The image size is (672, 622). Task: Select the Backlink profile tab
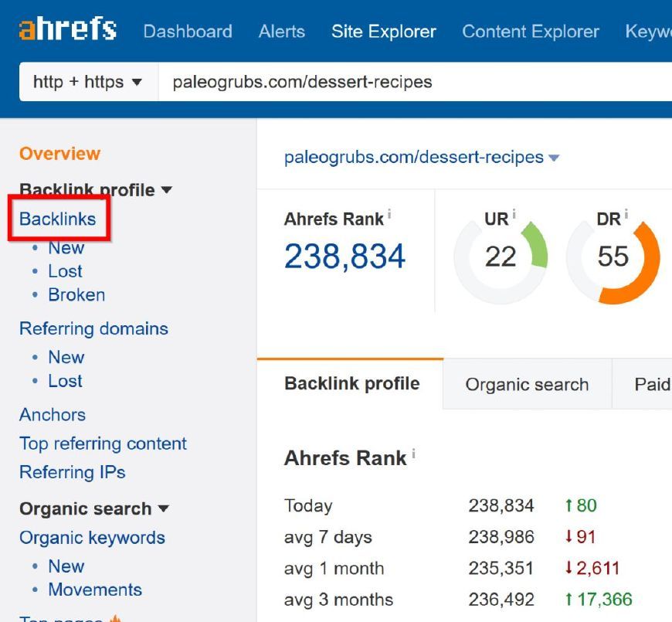pos(351,384)
